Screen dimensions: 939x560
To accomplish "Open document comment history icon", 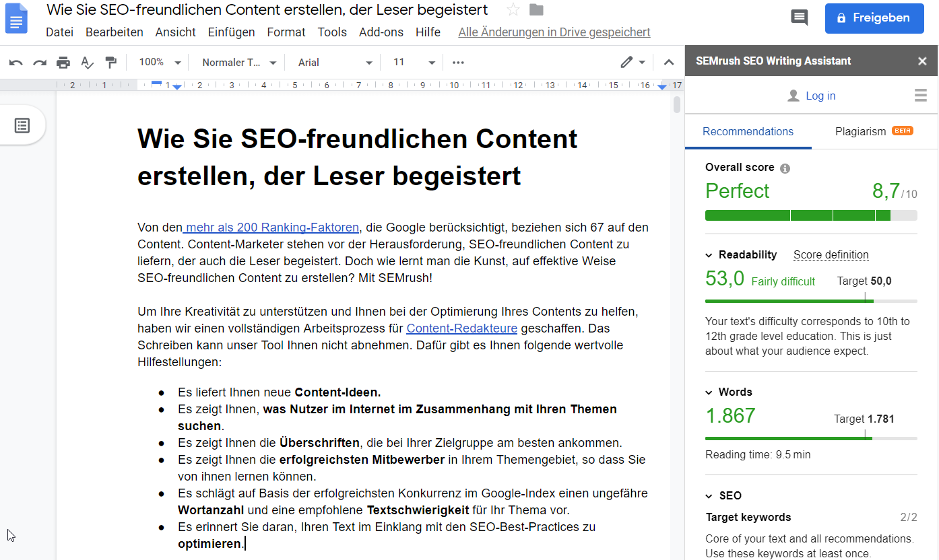I will click(799, 17).
